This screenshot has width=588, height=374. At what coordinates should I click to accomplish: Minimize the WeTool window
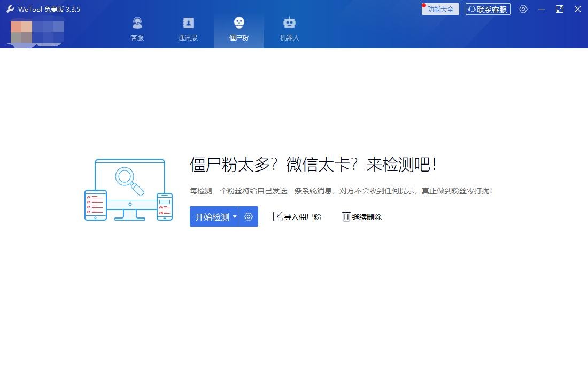click(x=541, y=10)
